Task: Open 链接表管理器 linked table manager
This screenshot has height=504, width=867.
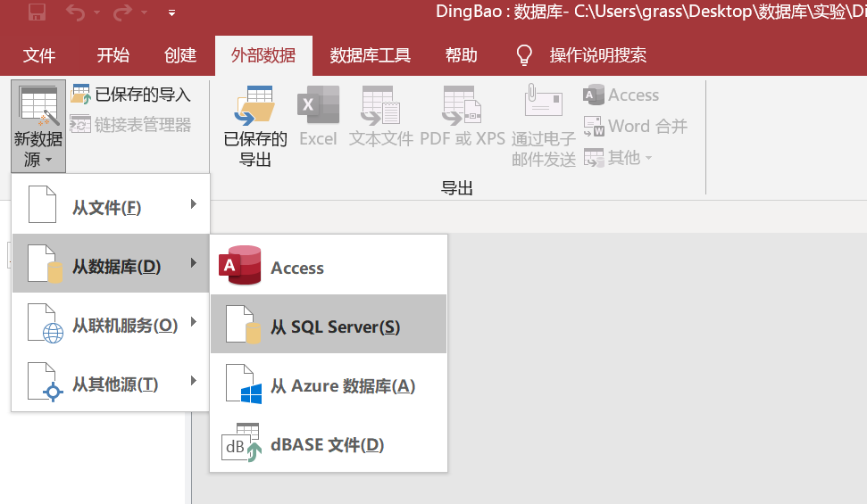Action: click(143, 125)
